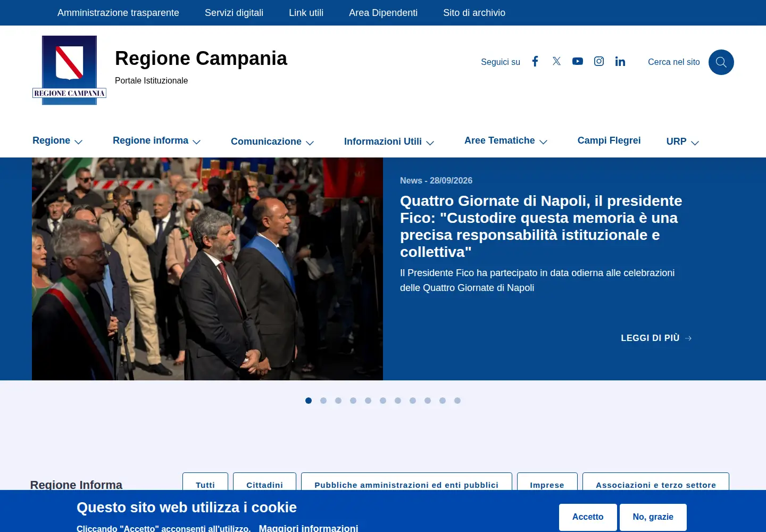Select the first carousel dot
This screenshot has height=532, width=766.
[309, 401]
